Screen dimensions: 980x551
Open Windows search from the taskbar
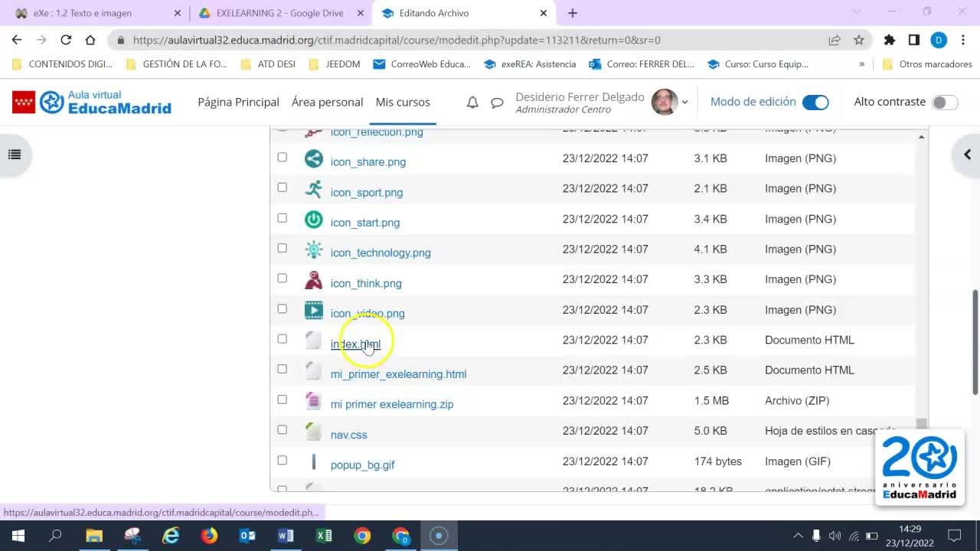click(55, 536)
